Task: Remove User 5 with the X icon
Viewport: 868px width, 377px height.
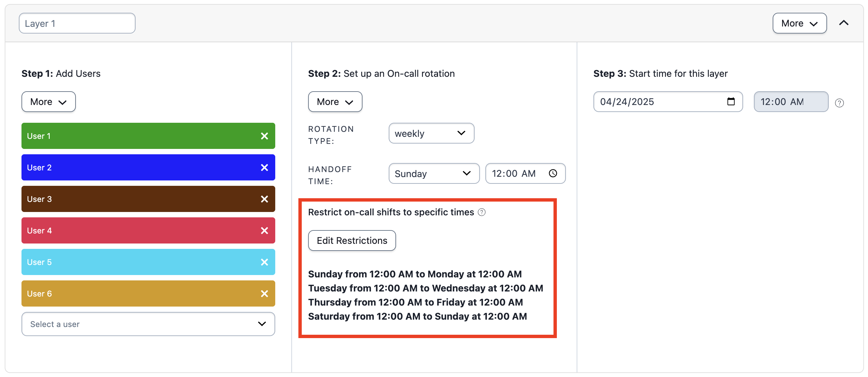Action: pyautogui.click(x=264, y=262)
